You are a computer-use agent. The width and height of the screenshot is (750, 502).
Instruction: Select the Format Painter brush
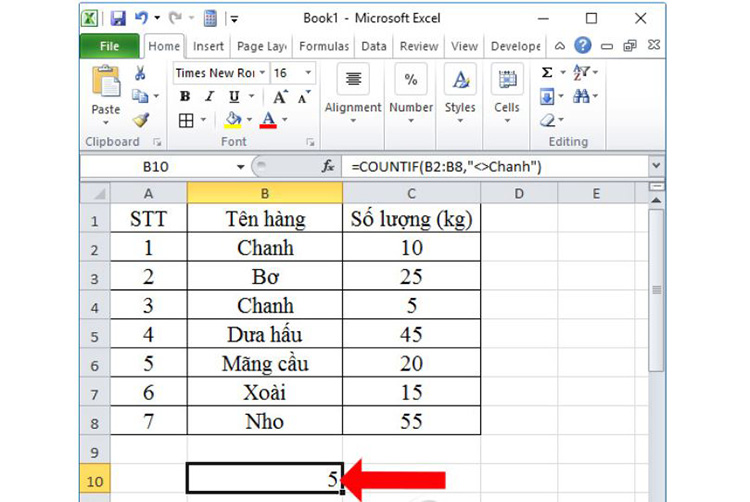(x=141, y=120)
